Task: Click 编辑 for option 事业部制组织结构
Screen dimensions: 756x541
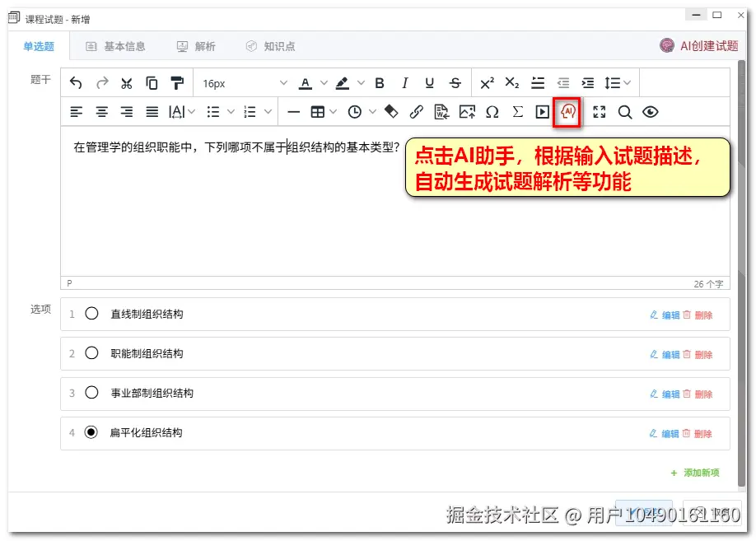Action: (x=665, y=394)
